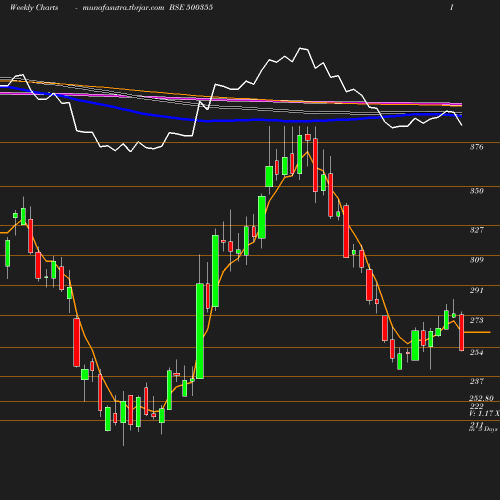Image resolution: width=500 pixels, height=500 pixels.
Task: Click the 211 price level label
Action: pyautogui.click(x=476, y=425)
